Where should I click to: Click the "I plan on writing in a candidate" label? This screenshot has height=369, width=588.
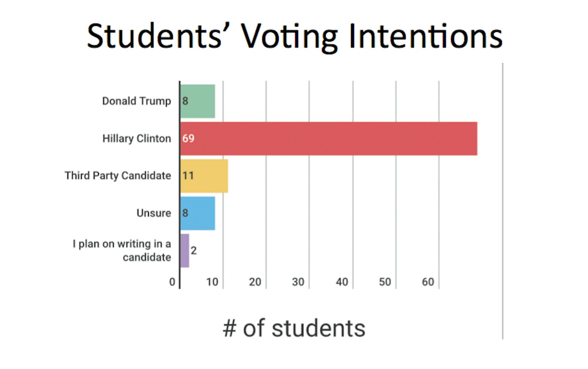coord(122,250)
